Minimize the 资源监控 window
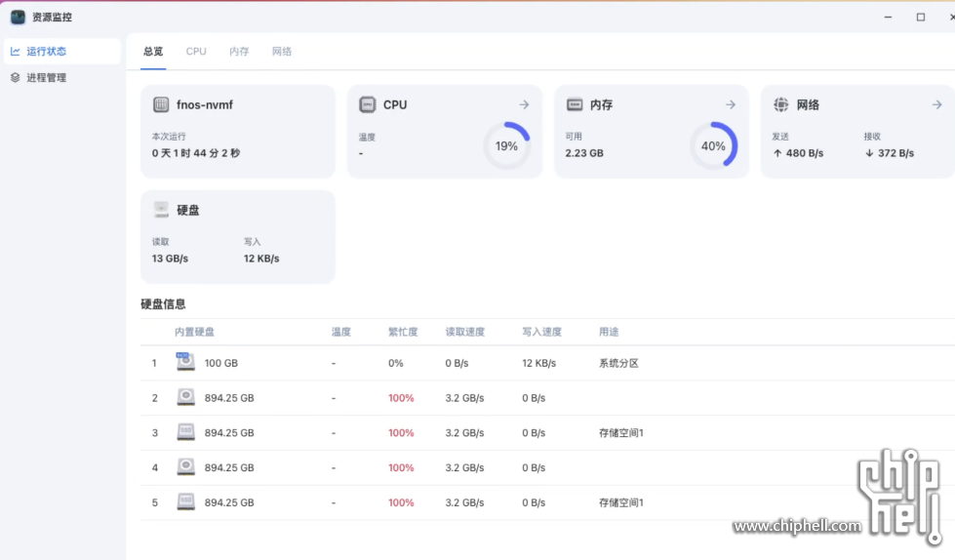 [888, 17]
